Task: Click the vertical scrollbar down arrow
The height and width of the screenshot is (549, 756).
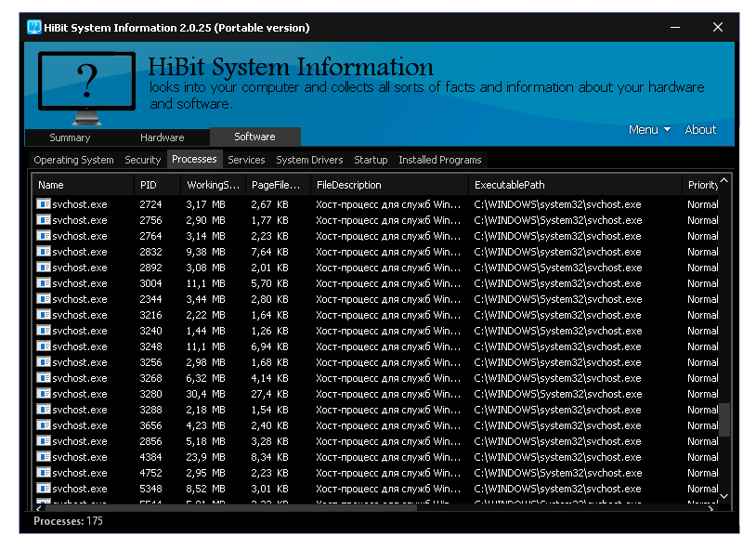Action: tap(724, 496)
